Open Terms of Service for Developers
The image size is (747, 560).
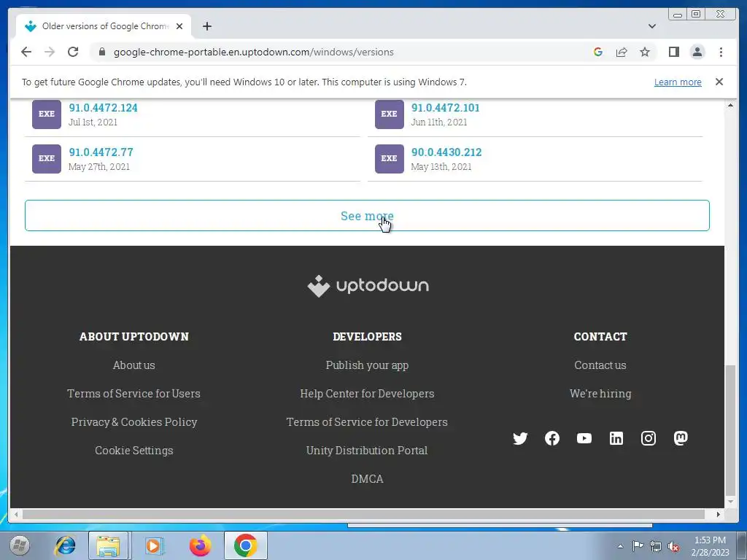tap(368, 422)
